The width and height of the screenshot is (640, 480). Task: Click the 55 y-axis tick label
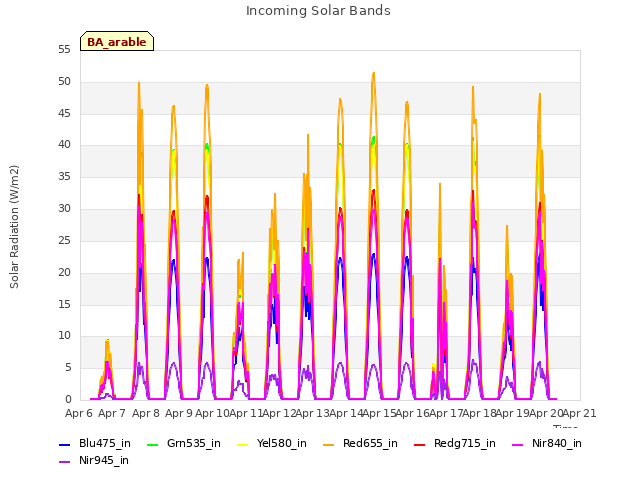pyautogui.click(x=64, y=50)
